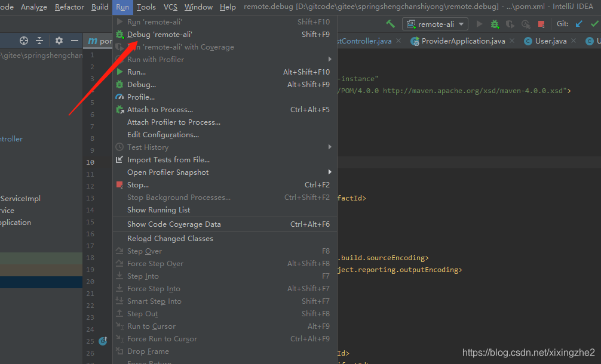Select Attach to Process...
Image resolution: width=601 pixels, height=364 pixels.
[x=225, y=109]
